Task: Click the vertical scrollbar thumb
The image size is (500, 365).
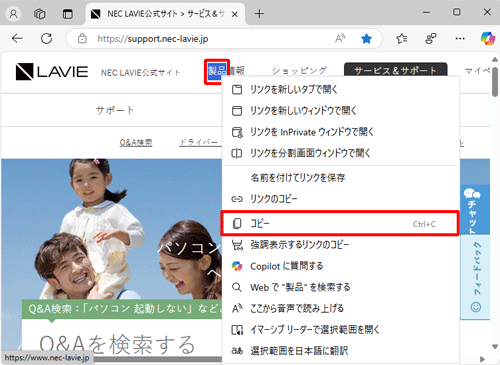Action: tap(495, 82)
